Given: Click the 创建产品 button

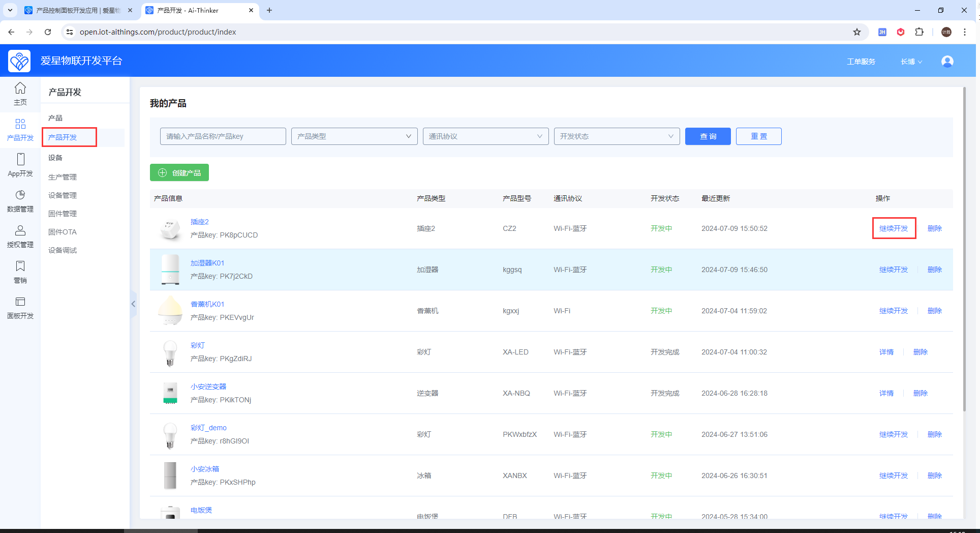Looking at the screenshot, I should pos(179,173).
